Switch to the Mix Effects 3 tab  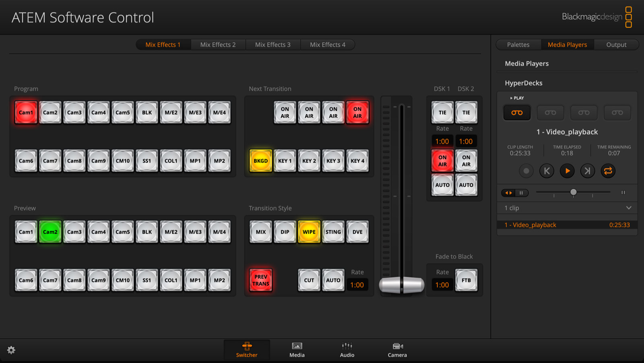(x=273, y=44)
